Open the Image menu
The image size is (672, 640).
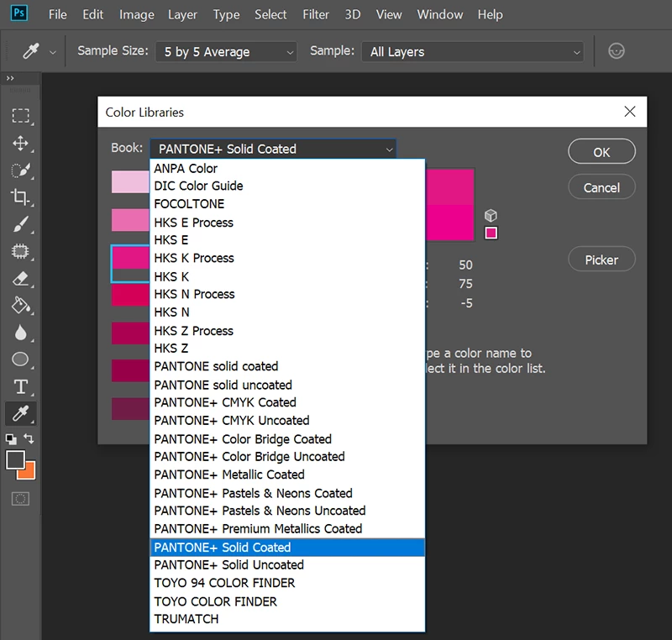137,14
